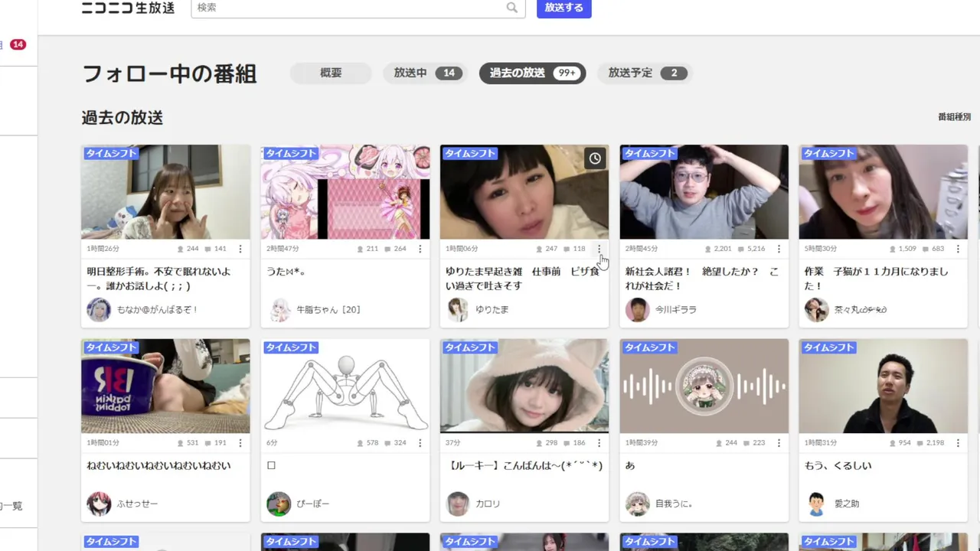
Task: Open ねむいねむい broadcast title link
Action: pos(158,465)
